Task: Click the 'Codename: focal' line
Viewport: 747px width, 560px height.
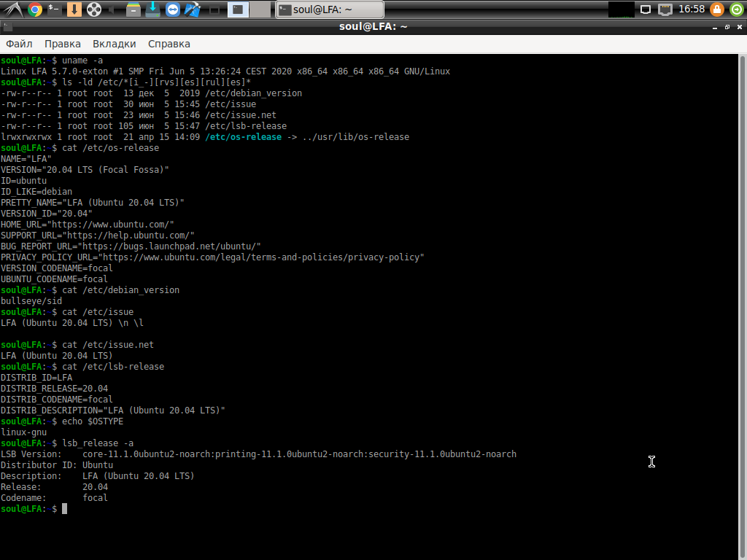Action: [x=54, y=498]
